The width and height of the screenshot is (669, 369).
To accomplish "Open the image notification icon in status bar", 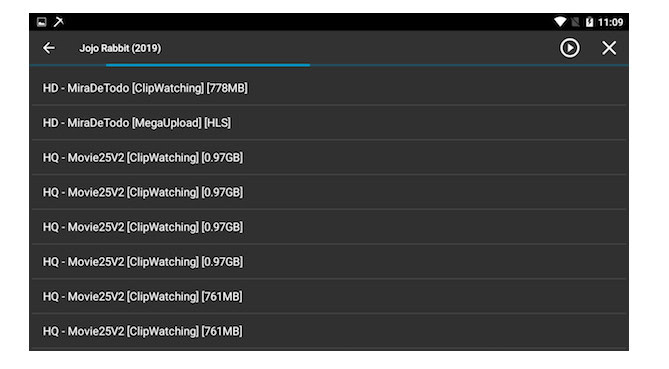I will (x=41, y=22).
